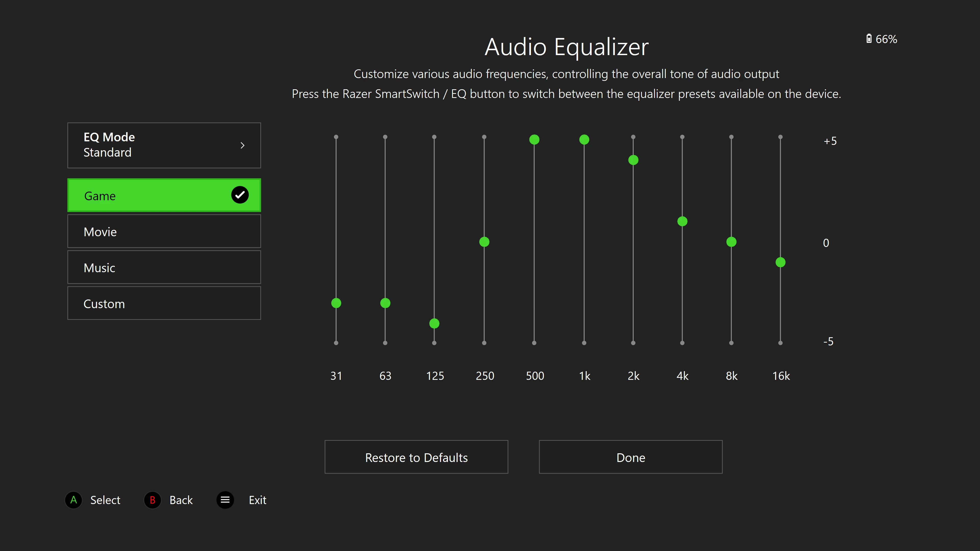Click the Select label
The image size is (980, 551).
(105, 500)
